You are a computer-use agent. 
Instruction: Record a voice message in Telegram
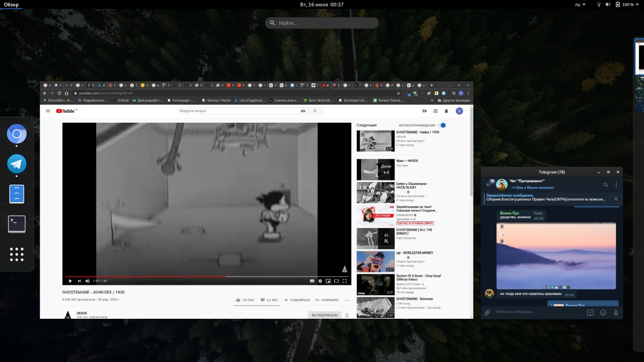tap(615, 312)
